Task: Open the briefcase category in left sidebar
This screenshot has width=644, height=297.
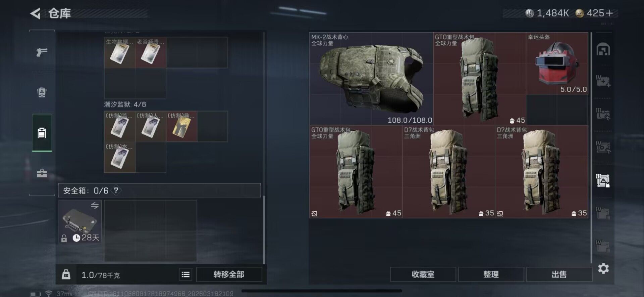Action: (42, 173)
